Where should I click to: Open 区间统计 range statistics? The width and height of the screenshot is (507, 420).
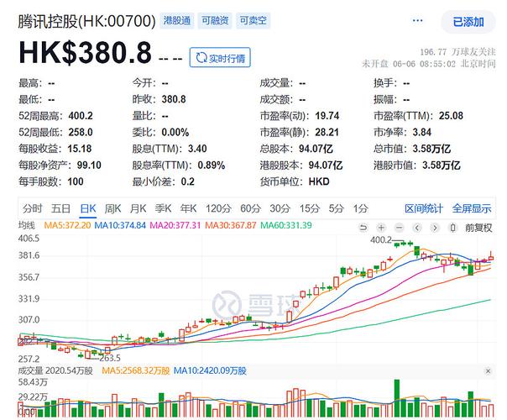tap(424, 208)
